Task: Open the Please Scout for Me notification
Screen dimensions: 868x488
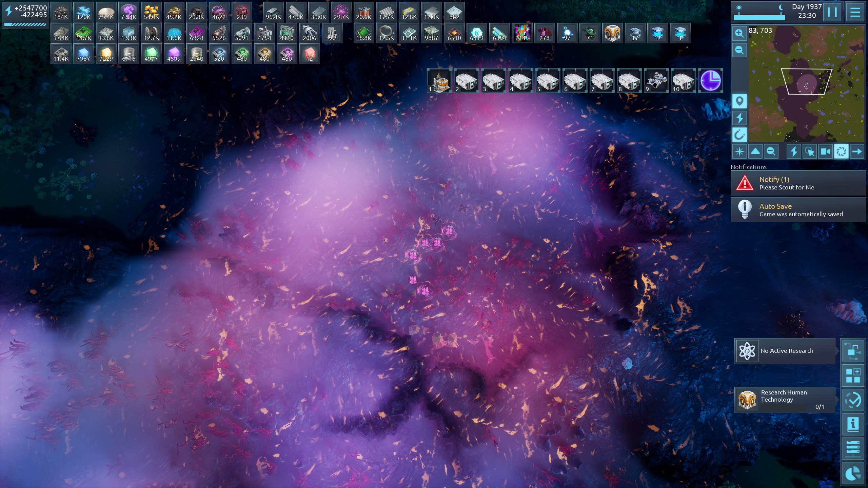Action: pyautogui.click(x=798, y=183)
